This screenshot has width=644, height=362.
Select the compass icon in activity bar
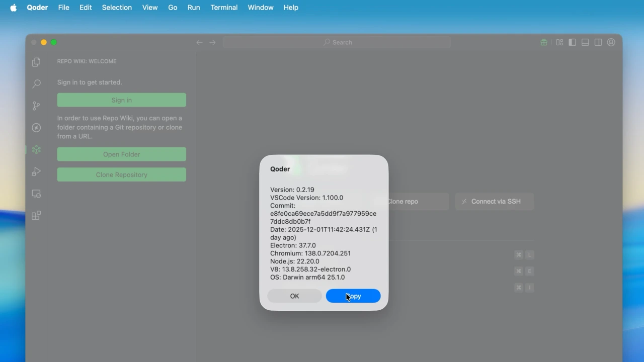pyautogui.click(x=36, y=128)
